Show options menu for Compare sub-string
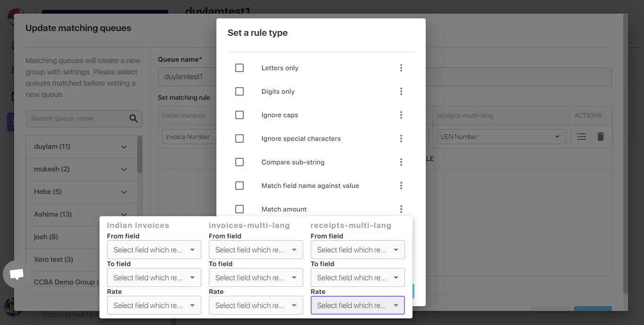Image resolution: width=644 pixels, height=325 pixels. coord(401,162)
